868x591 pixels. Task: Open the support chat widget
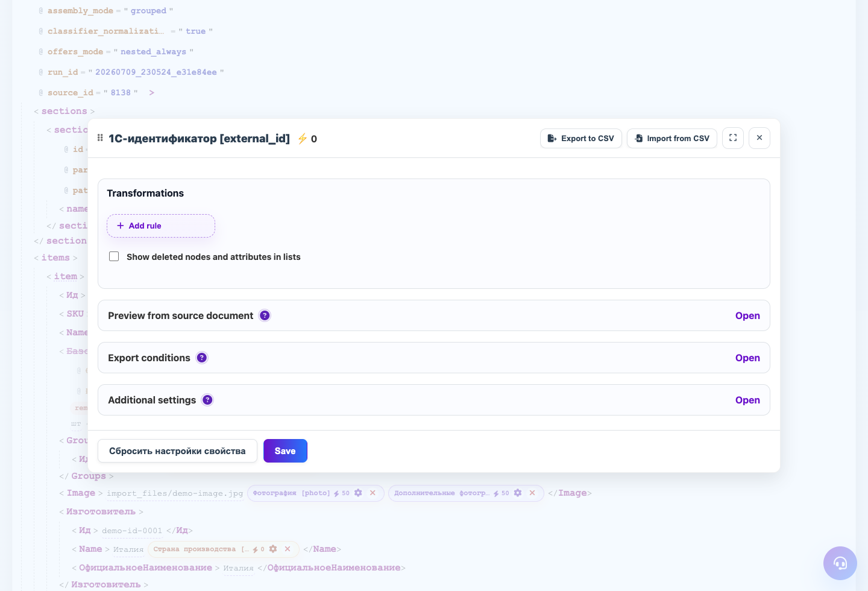840,563
